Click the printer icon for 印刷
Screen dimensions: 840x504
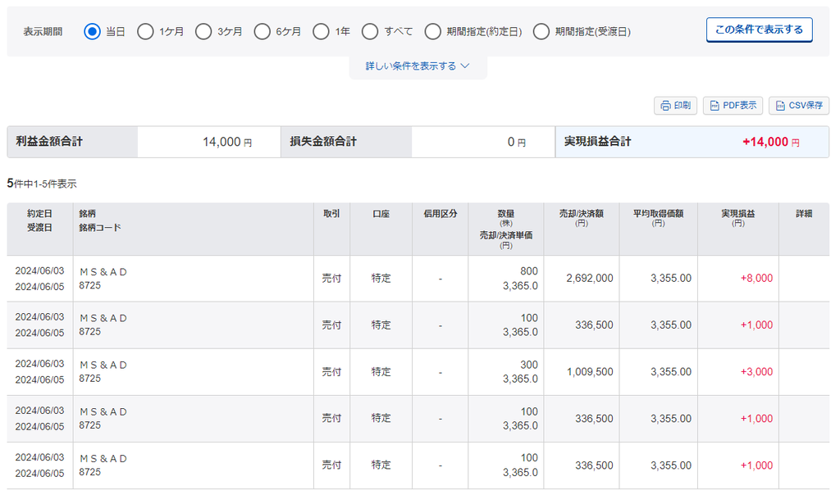[x=666, y=106]
